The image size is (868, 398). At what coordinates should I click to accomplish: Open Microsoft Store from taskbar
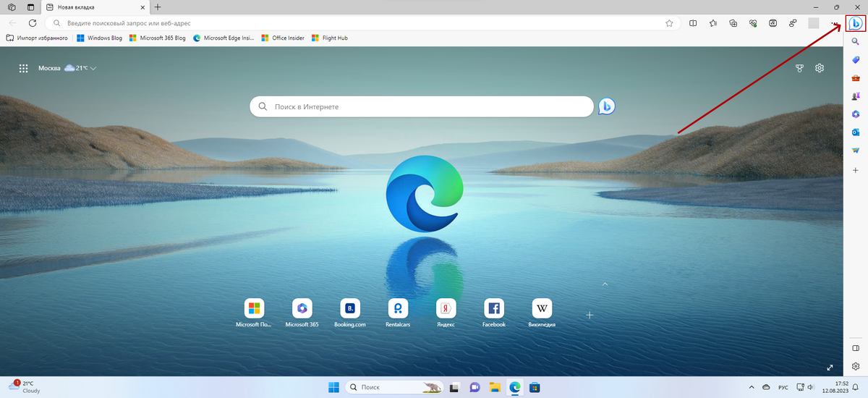pyautogui.click(x=535, y=387)
